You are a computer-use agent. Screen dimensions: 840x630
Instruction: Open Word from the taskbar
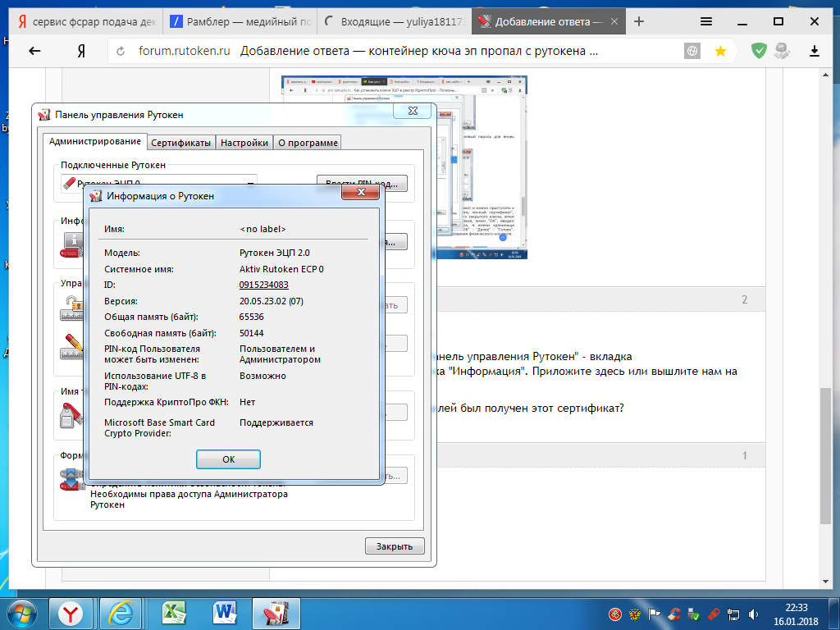click(x=224, y=612)
